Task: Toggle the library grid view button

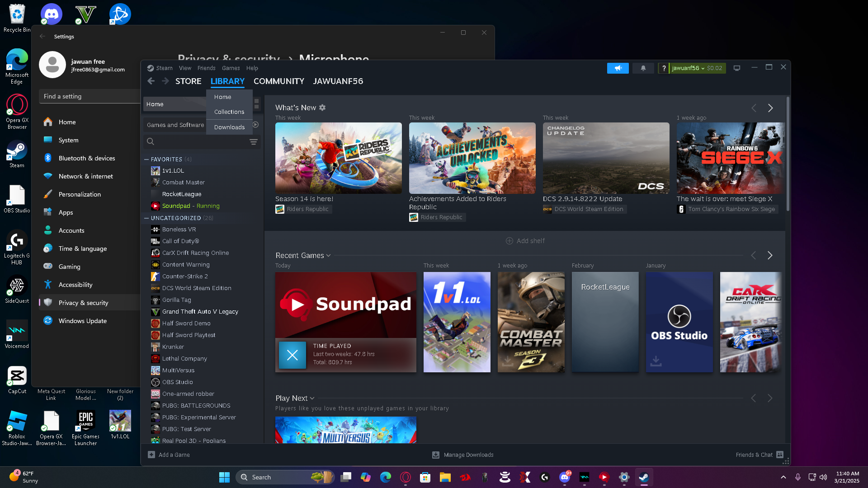Action: [256, 104]
